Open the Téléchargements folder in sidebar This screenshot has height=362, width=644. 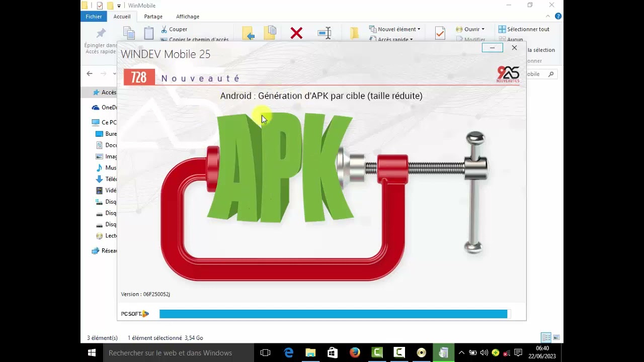(106, 179)
